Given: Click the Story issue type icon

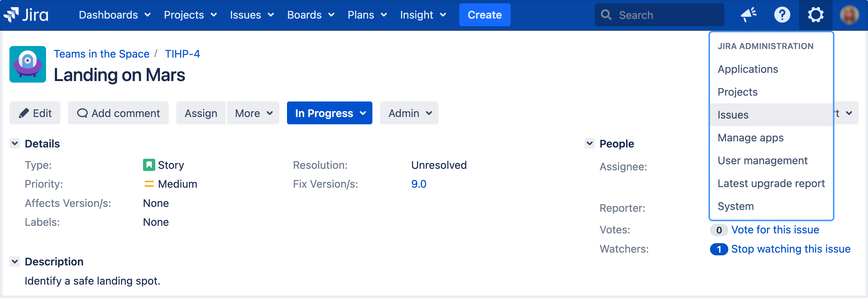Looking at the screenshot, I should pos(149,165).
